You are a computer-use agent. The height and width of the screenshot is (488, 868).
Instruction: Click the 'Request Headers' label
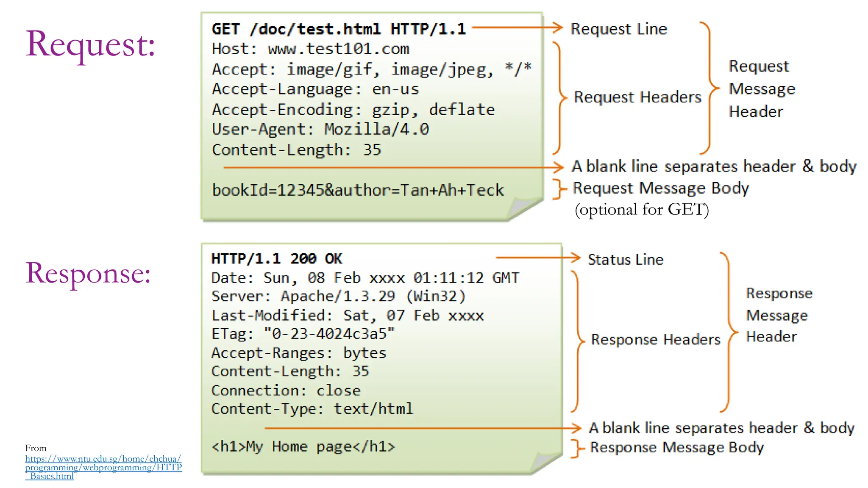pos(637,97)
